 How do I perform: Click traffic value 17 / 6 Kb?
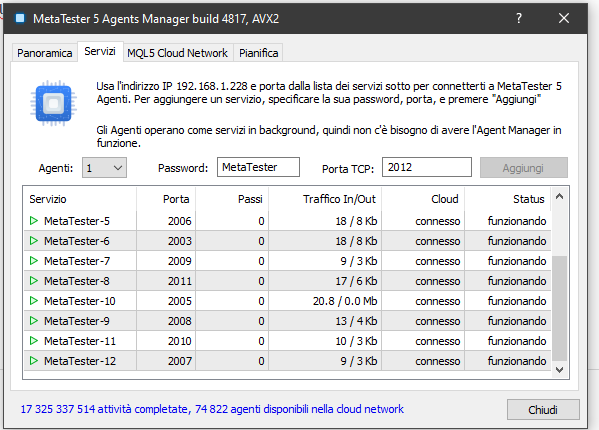(x=356, y=281)
